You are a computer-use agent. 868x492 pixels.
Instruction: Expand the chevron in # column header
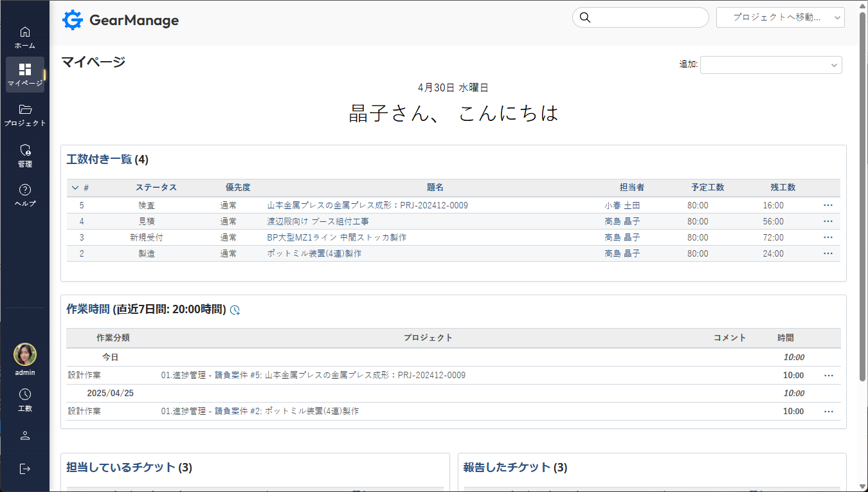click(75, 188)
